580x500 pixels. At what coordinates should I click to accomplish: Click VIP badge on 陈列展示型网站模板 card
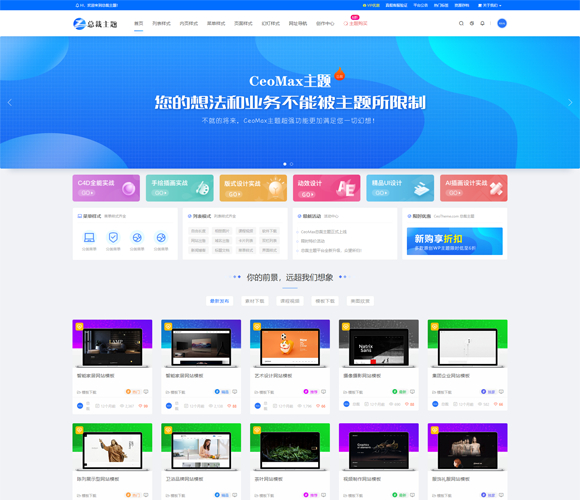79,430
